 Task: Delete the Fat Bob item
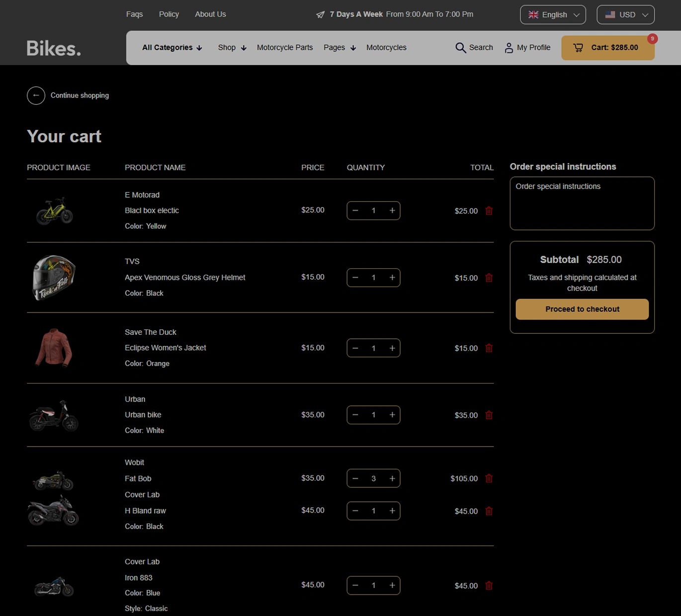489,478
